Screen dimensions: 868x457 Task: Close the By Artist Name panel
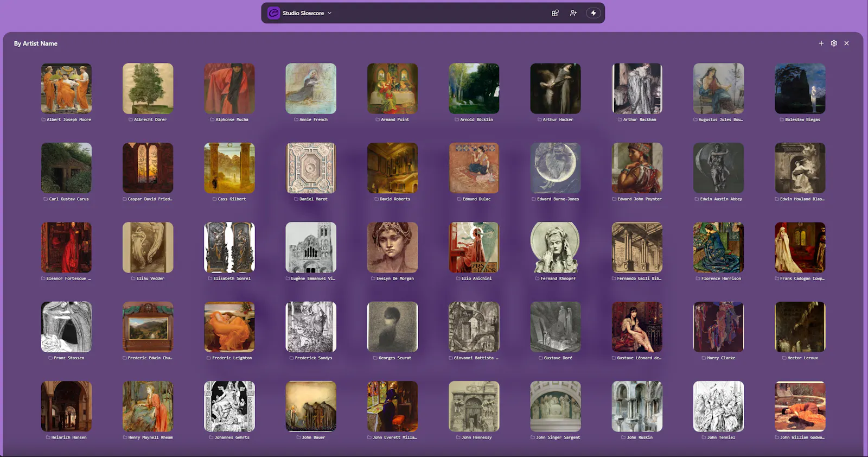pyautogui.click(x=846, y=43)
